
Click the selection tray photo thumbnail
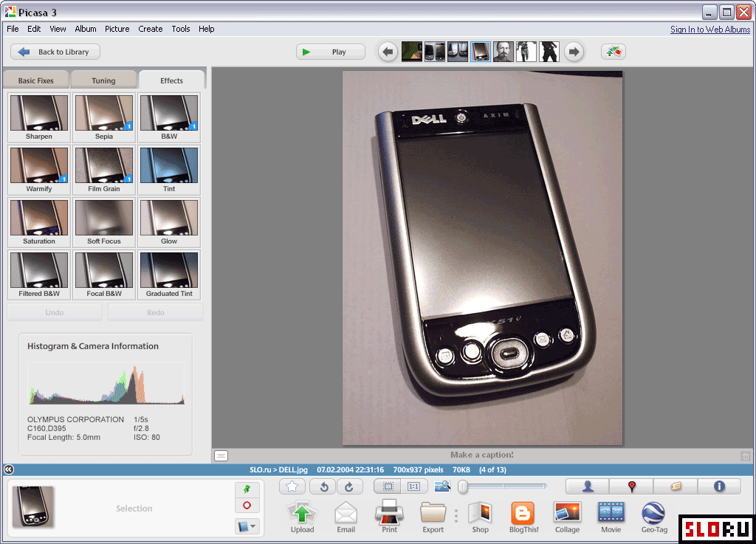(x=32, y=506)
